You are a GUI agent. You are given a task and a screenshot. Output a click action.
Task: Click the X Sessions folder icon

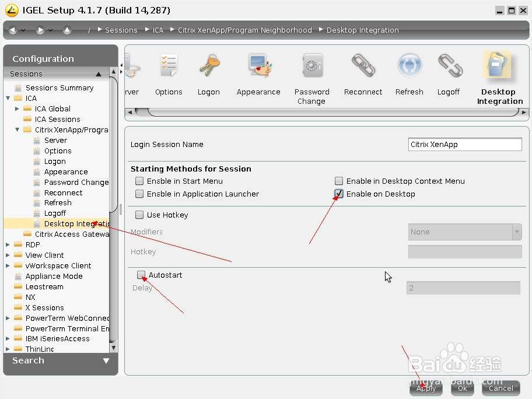[x=18, y=307]
